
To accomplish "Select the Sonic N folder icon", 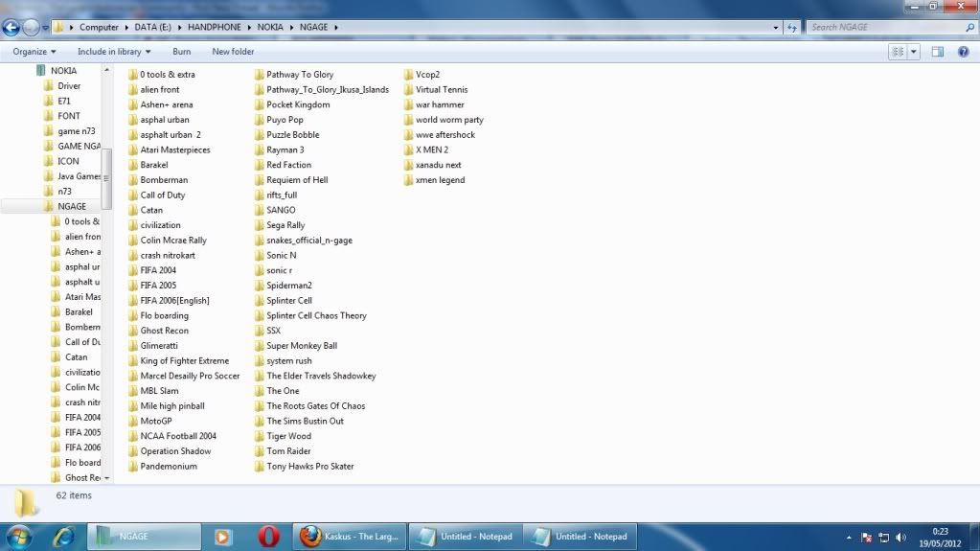I will tap(259, 255).
